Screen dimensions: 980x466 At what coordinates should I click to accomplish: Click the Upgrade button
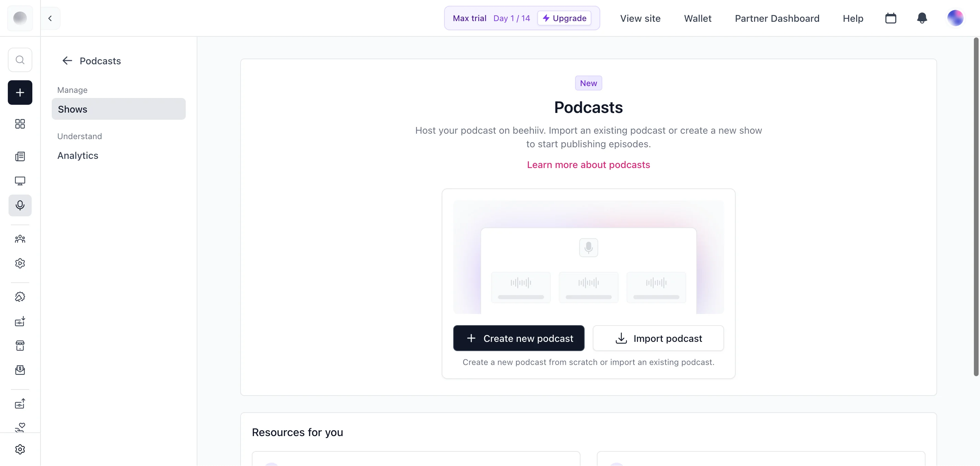(x=564, y=18)
